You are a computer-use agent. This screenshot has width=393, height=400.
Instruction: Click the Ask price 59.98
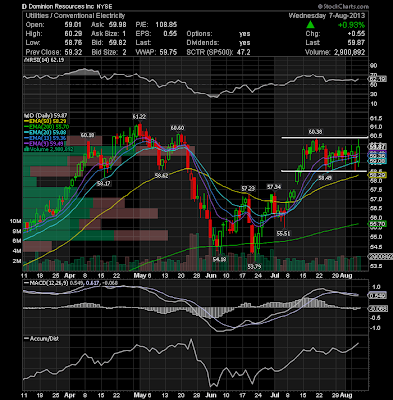tap(119, 25)
